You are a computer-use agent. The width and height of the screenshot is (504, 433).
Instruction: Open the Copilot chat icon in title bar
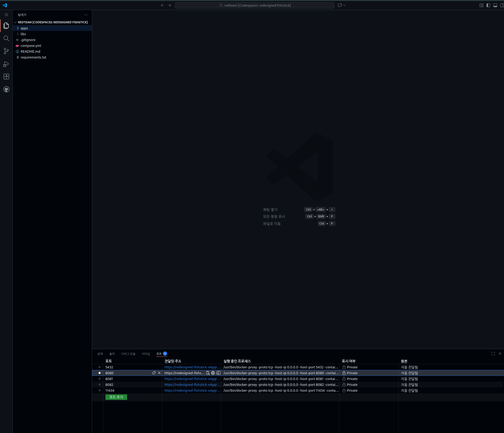tap(340, 5)
